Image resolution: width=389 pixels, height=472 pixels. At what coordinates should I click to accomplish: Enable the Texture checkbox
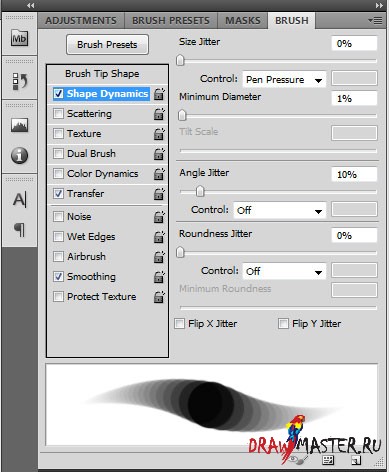58,134
